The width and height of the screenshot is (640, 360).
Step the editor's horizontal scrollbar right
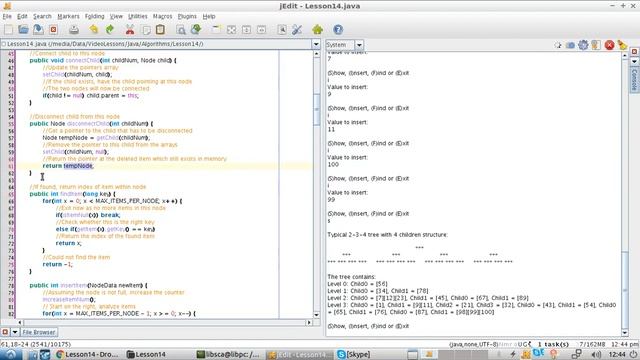point(309,322)
